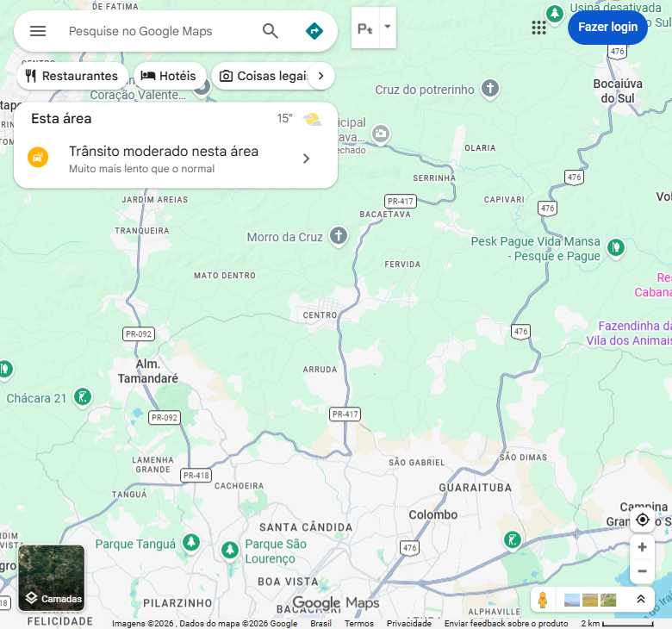Expand traffic details chevron

point(306,159)
